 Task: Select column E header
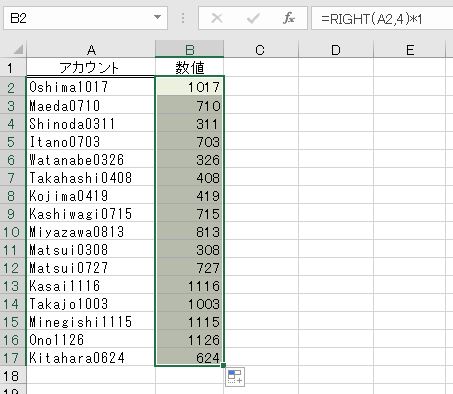[x=410, y=50]
